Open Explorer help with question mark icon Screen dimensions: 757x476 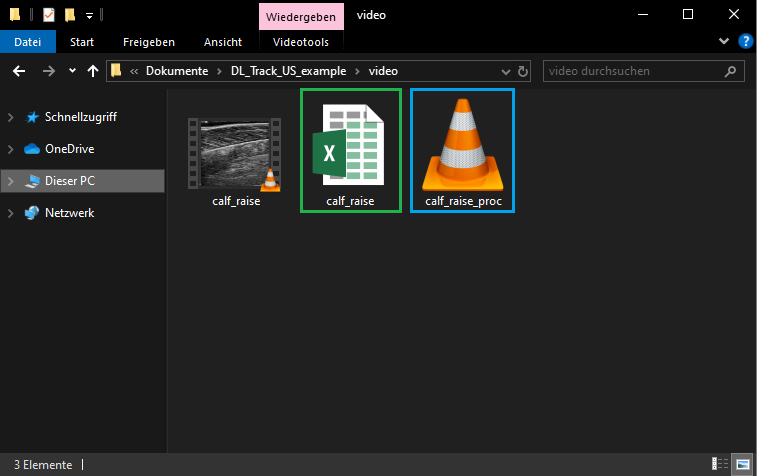click(745, 41)
